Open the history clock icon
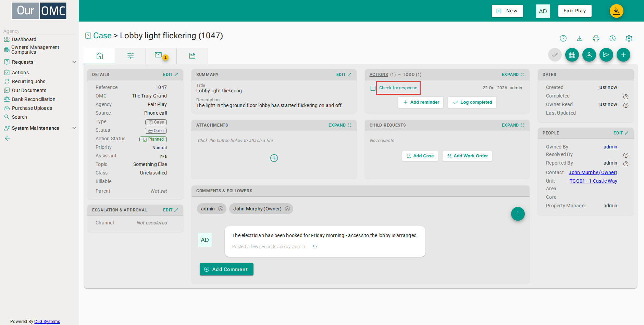The width and height of the screenshot is (644, 325). pos(612,38)
